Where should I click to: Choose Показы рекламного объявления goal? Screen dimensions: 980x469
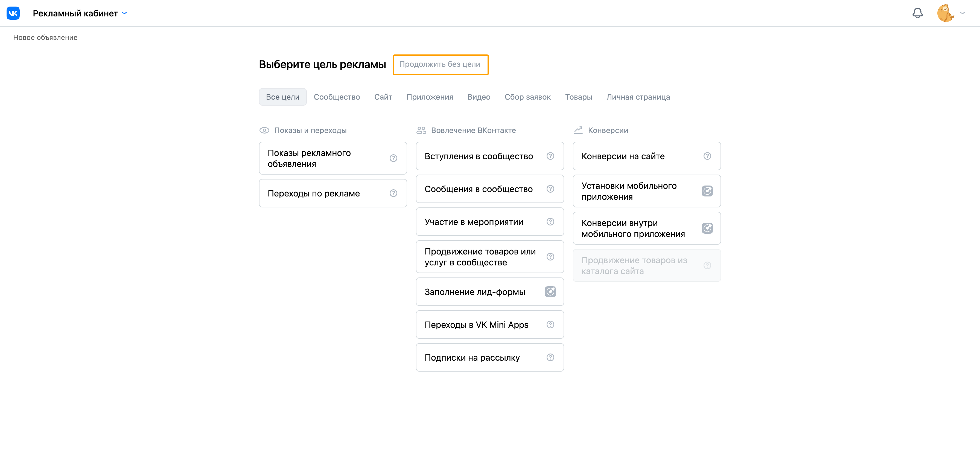333,158
